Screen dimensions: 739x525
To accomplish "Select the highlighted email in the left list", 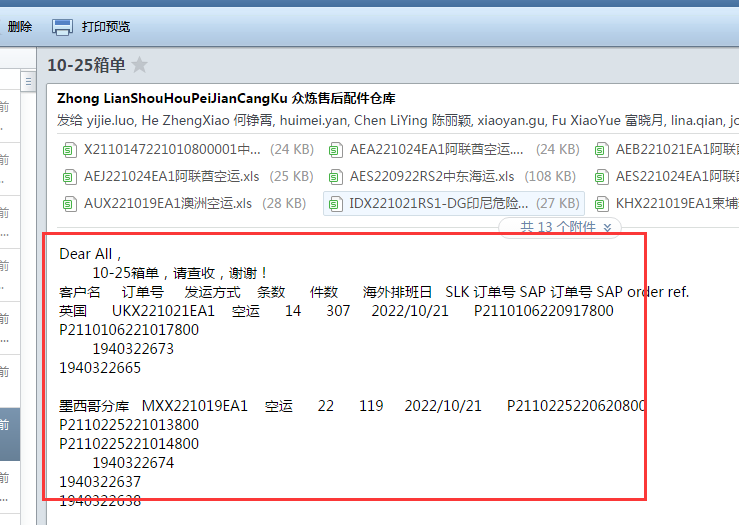I will point(9,434).
